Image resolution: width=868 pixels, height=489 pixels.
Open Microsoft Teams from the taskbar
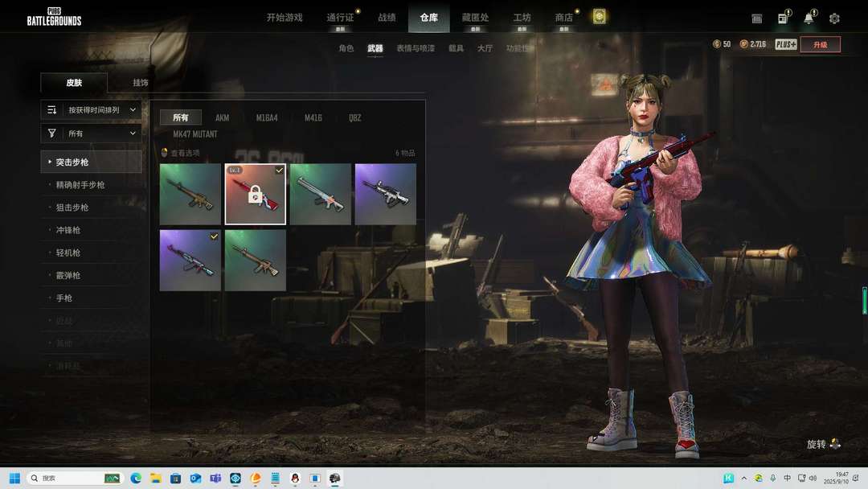point(215,478)
